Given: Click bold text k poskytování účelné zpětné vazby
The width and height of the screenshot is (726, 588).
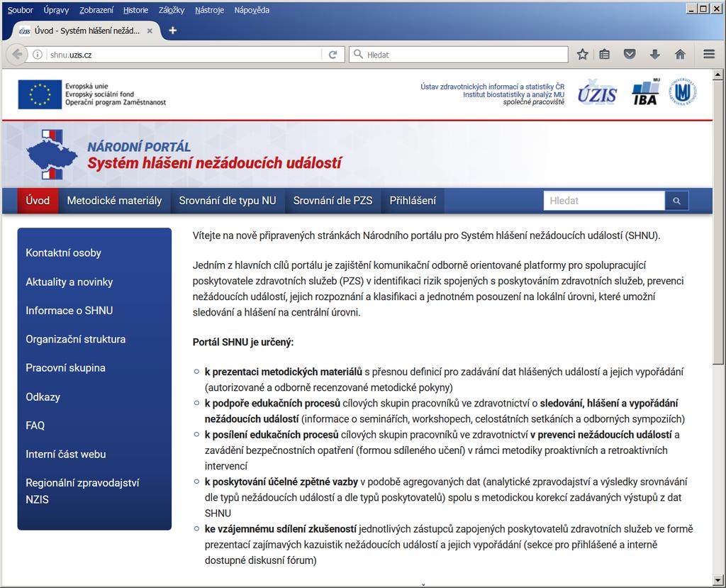Looking at the screenshot, I should pyautogui.click(x=281, y=482).
